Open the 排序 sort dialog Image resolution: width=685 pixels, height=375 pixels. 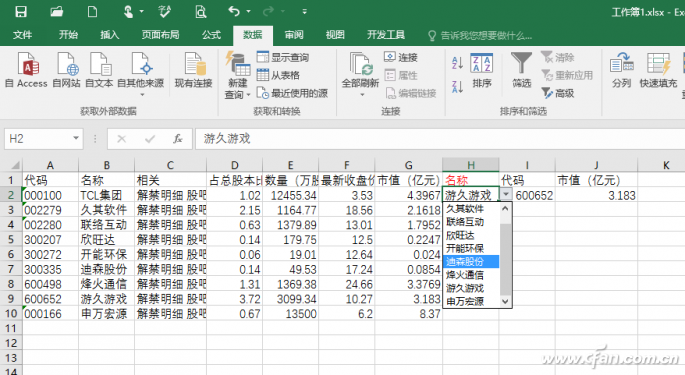tap(482, 70)
